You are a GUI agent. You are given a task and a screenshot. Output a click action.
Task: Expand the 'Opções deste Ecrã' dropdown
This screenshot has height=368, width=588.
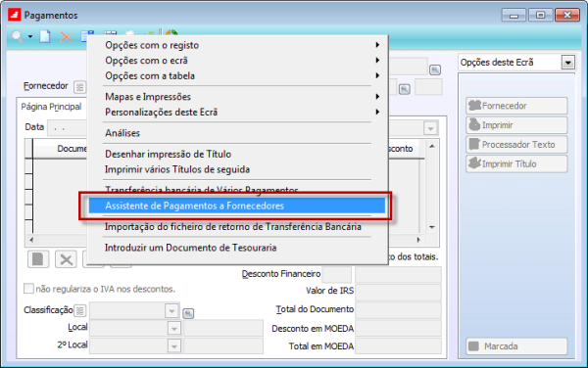[x=568, y=63]
